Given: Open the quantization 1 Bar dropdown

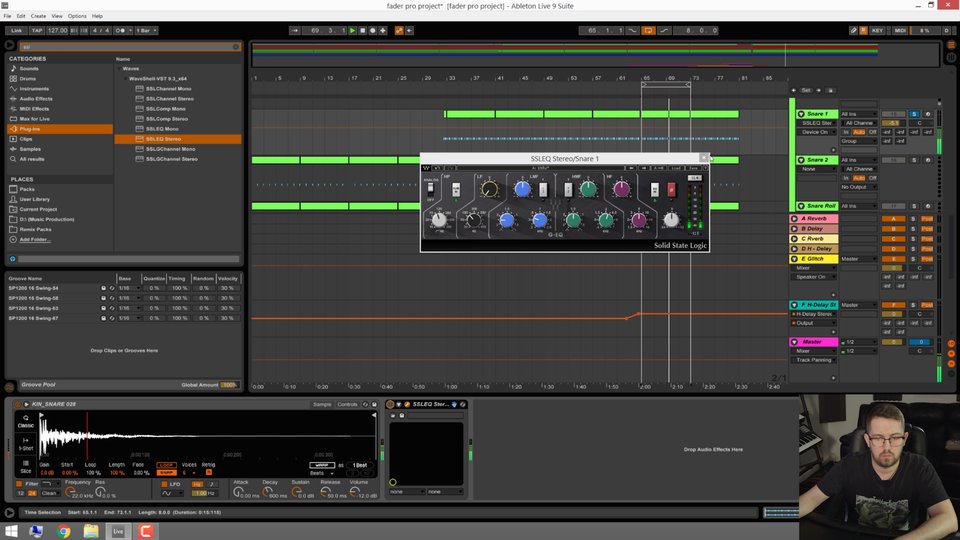Looking at the screenshot, I should tap(146, 31).
